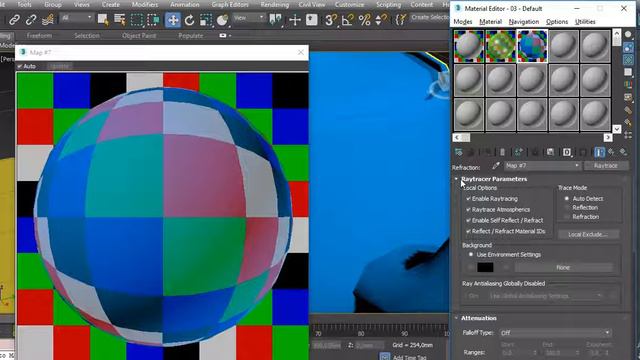Switch to Freeform ribbon tab

point(39,36)
